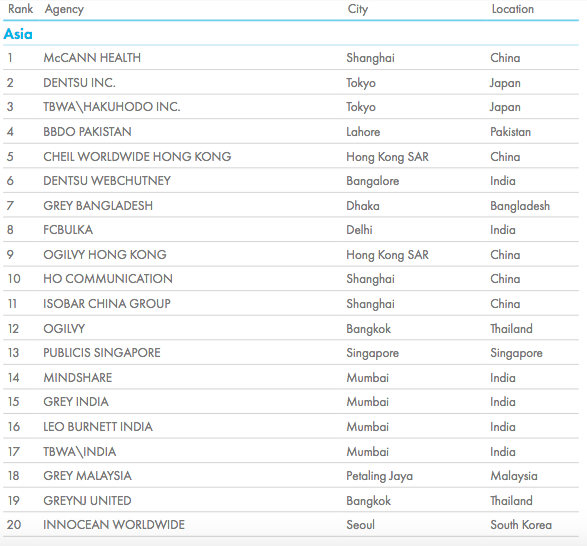
Task: Select CHEIL WORLDWIDE HONG KONG row name
Action: pos(137,157)
